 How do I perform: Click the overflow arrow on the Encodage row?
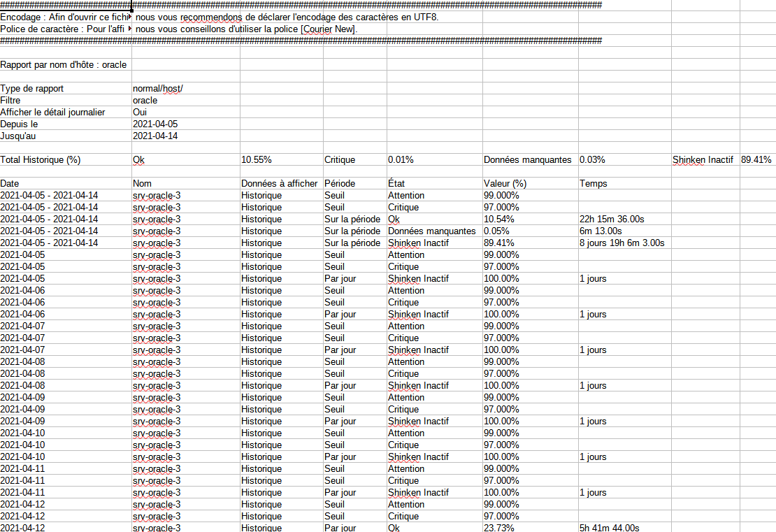tap(130, 17)
